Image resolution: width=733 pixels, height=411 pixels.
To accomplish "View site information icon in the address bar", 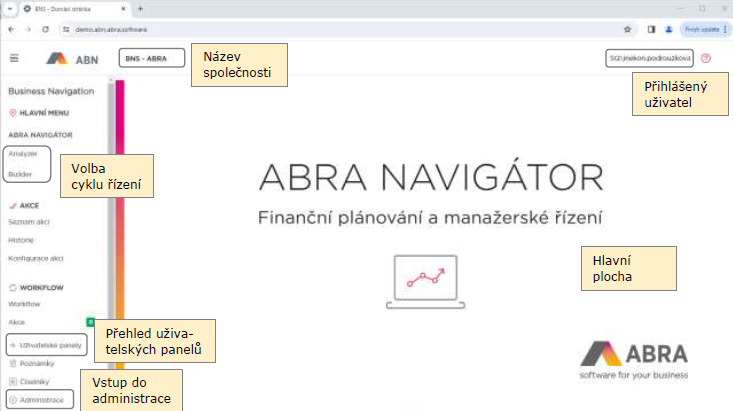I will click(66, 29).
